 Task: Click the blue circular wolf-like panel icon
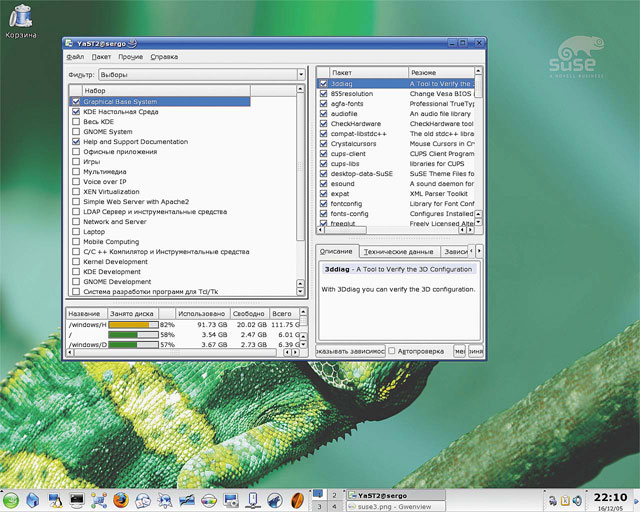click(x=275, y=500)
